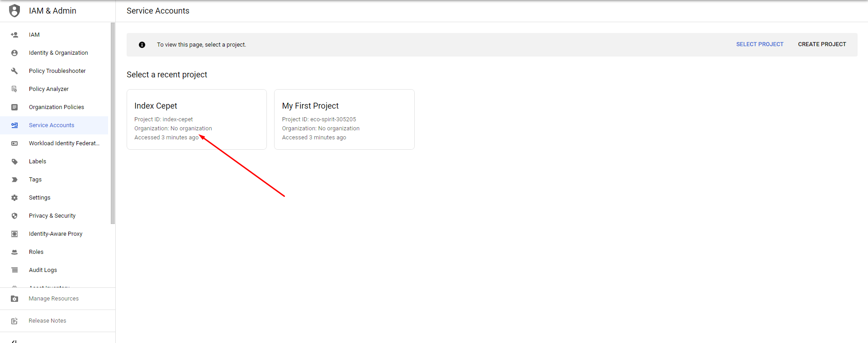Click the Identity-Aware Proxy icon
This screenshot has width=868, height=343.
[x=14, y=234]
